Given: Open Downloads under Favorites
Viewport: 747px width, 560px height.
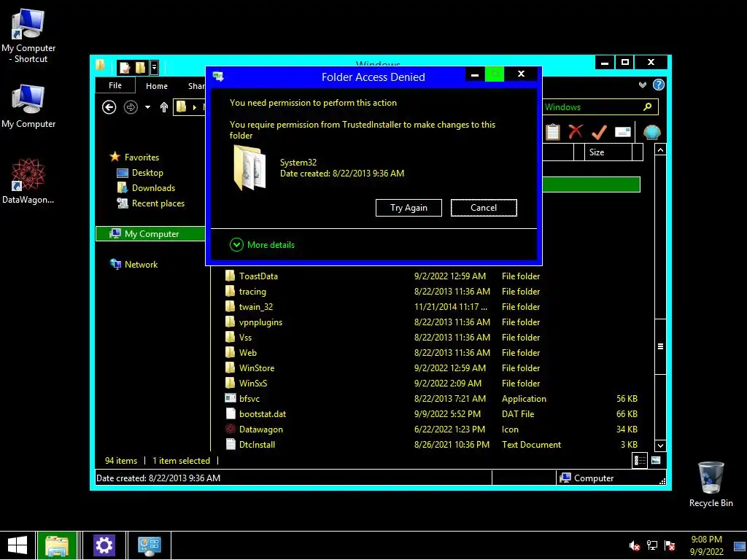Looking at the screenshot, I should (146, 188).
